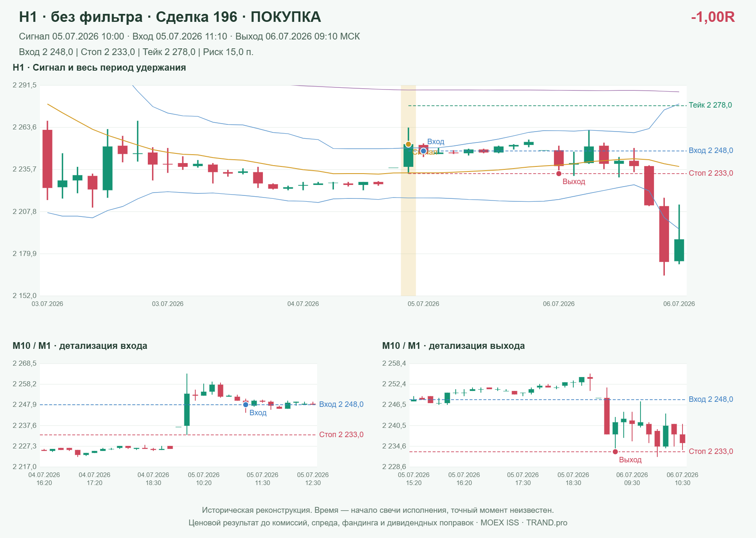
Task: Click 'Стоп 2 233,0' label in exit detail chart
Action: tap(711, 451)
